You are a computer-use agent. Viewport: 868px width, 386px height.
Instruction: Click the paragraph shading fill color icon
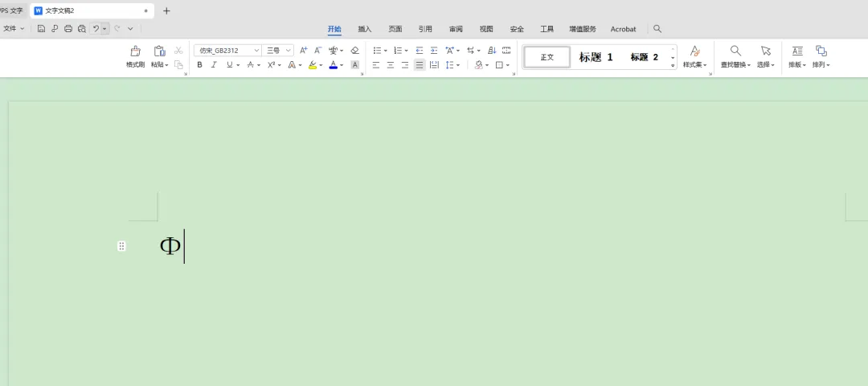click(479, 65)
